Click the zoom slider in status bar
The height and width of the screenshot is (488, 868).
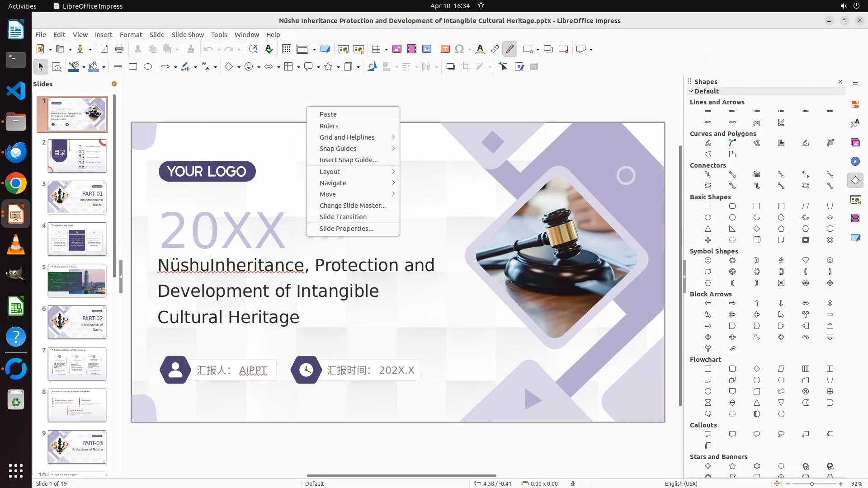pos(812,484)
